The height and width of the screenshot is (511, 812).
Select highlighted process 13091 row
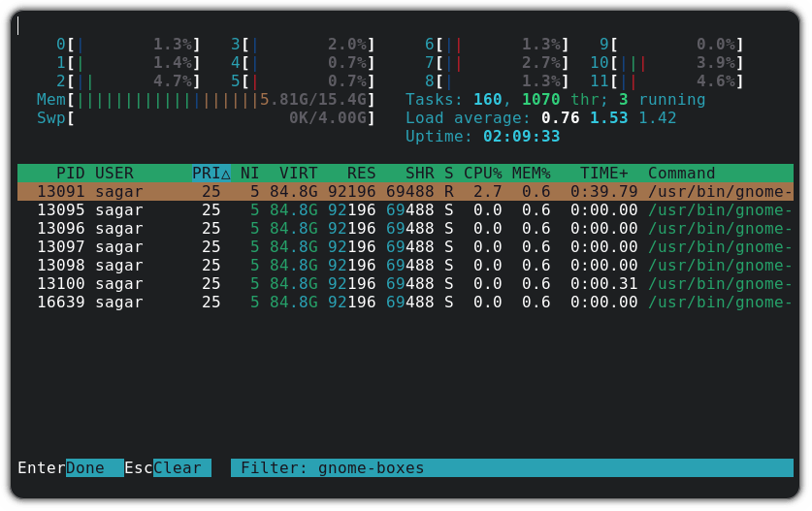click(x=406, y=191)
